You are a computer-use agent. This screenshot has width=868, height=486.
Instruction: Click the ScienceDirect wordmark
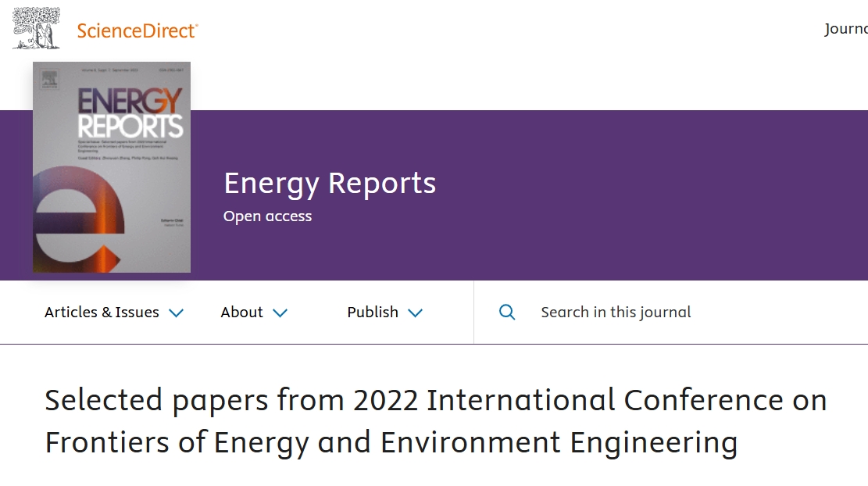pyautogui.click(x=138, y=30)
